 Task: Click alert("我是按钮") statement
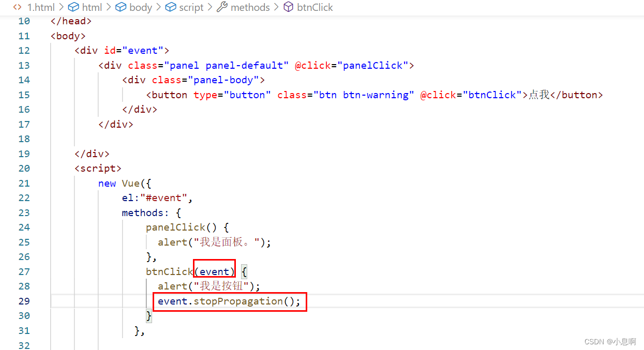pyautogui.click(x=209, y=286)
